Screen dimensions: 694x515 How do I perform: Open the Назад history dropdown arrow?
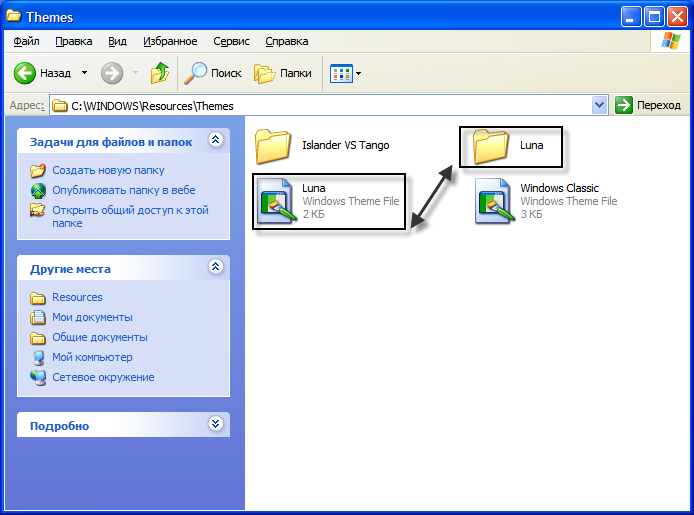[x=84, y=73]
